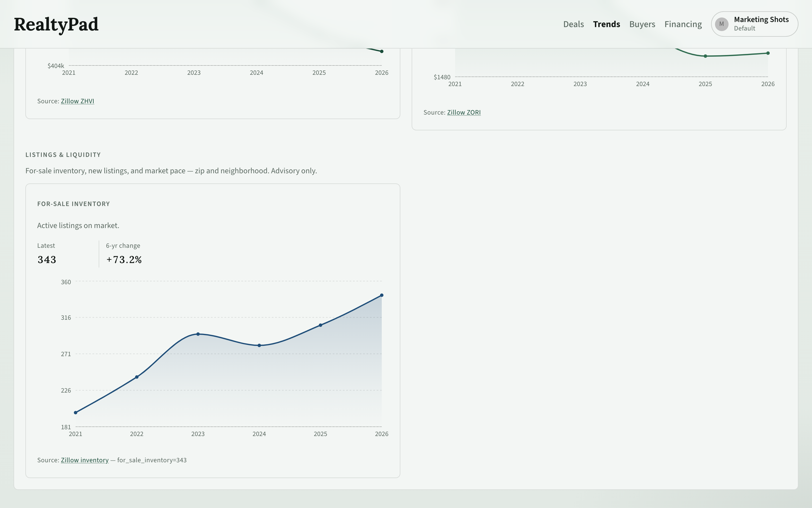Select the Trends navigation tab
This screenshot has width=812, height=508.
(606, 24)
